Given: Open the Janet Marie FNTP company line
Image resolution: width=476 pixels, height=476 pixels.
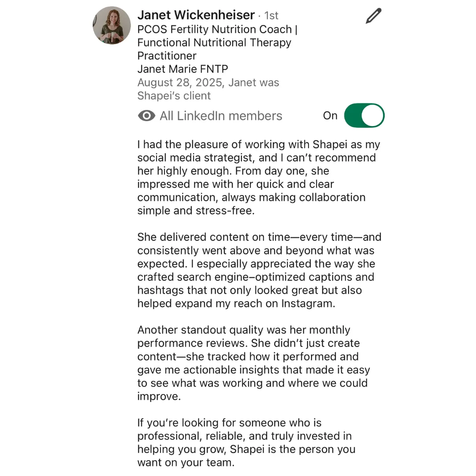Looking at the screenshot, I should 182,69.
